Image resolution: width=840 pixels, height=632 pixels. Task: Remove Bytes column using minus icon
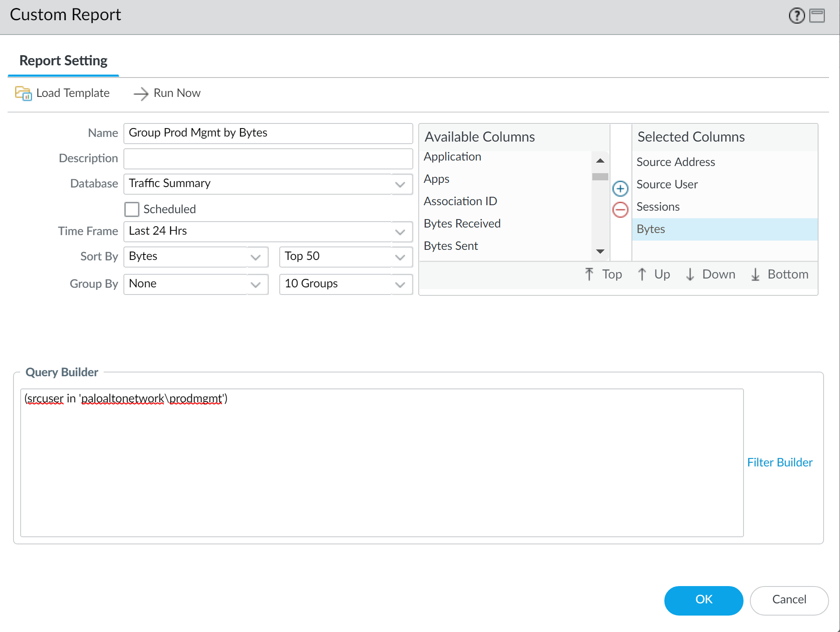pyautogui.click(x=620, y=210)
